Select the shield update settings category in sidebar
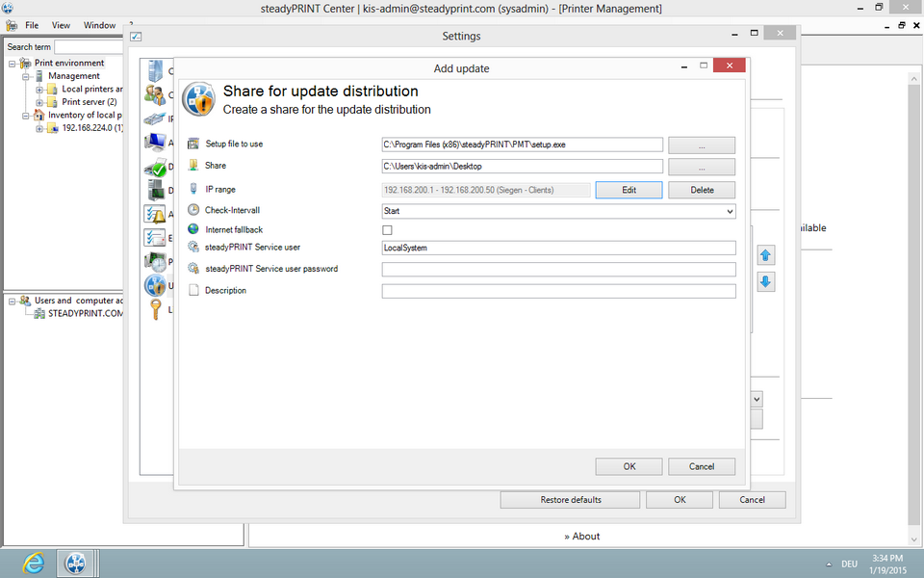Image resolution: width=924 pixels, height=578 pixels. click(x=156, y=285)
